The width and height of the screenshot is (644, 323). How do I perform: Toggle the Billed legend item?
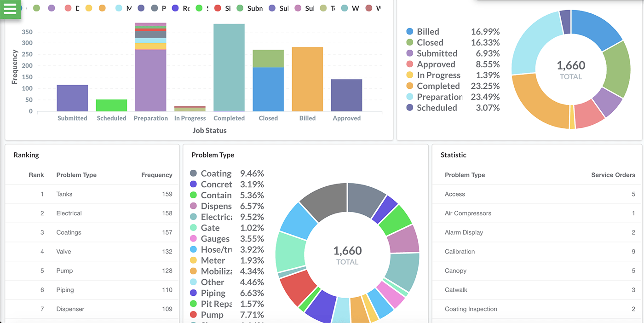tap(428, 32)
